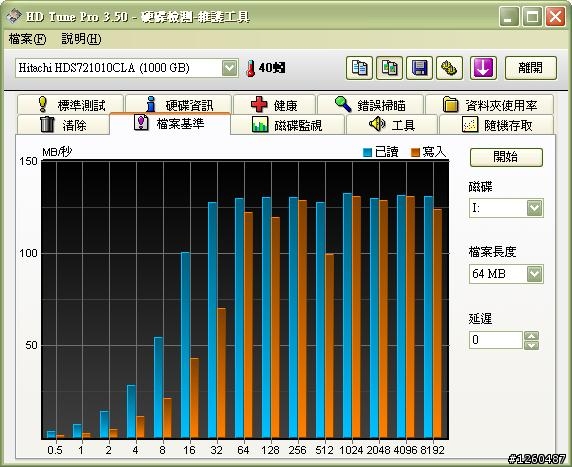The image size is (572, 467).
Task: Click the 延遲 delay input field
Action: click(x=496, y=340)
